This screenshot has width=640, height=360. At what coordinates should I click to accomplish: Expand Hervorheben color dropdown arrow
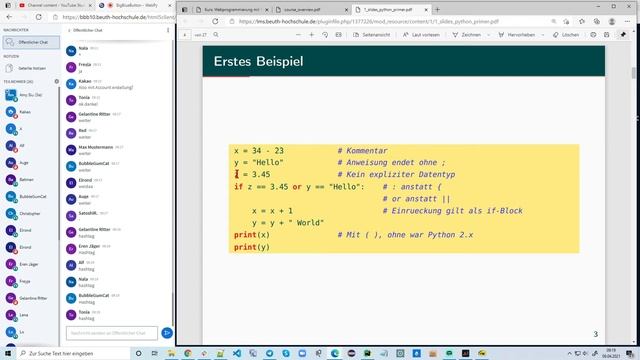tap(542, 35)
